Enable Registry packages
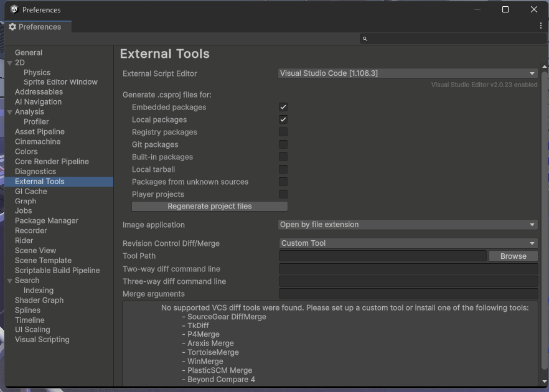This screenshot has width=549, height=392. [x=283, y=132]
